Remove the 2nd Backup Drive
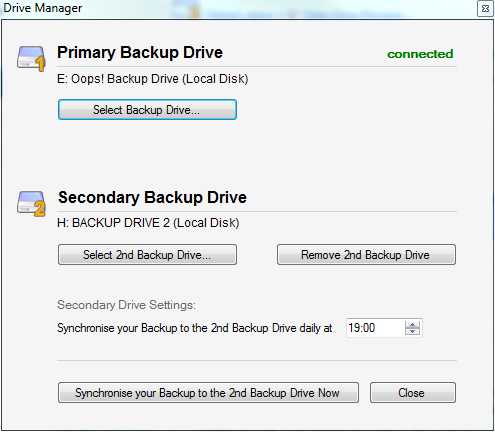495x432 pixels. pos(366,255)
